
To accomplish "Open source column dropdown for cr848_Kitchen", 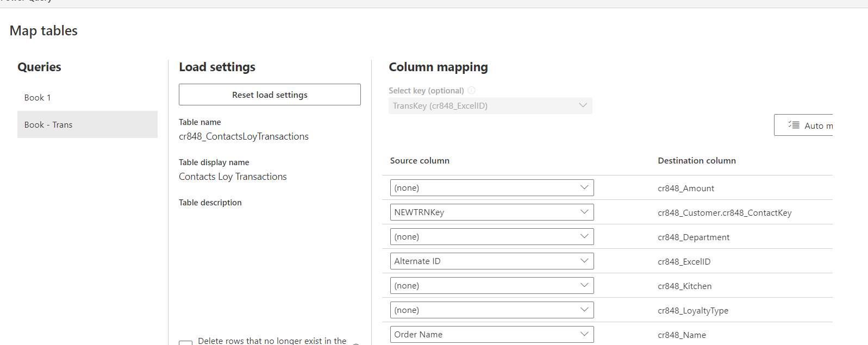I will point(492,285).
